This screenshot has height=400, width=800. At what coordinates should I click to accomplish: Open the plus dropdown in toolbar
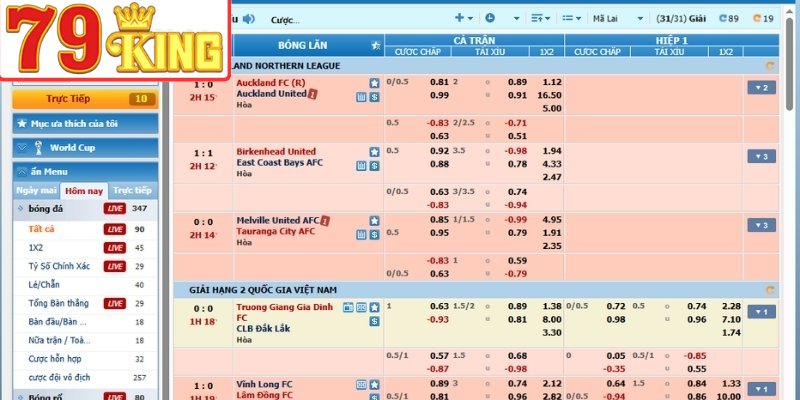click(464, 18)
